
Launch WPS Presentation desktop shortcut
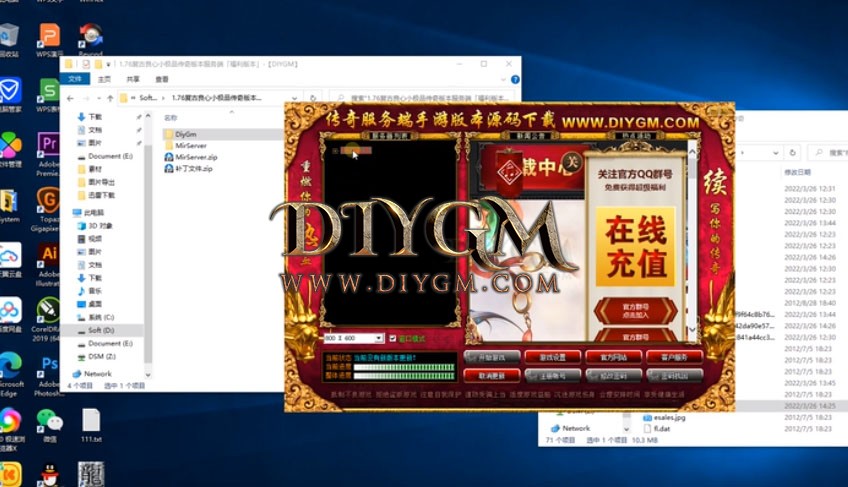[x=49, y=39]
